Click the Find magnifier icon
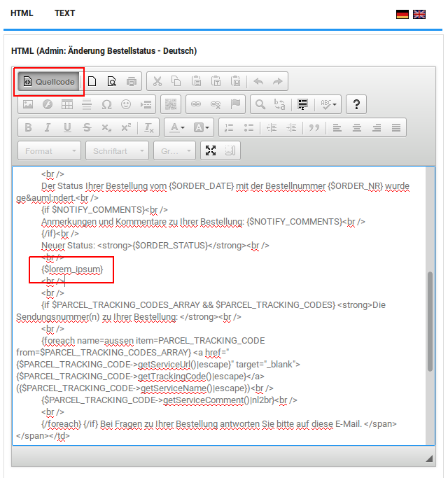The width and height of the screenshot is (448, 478). click(260, 105)
